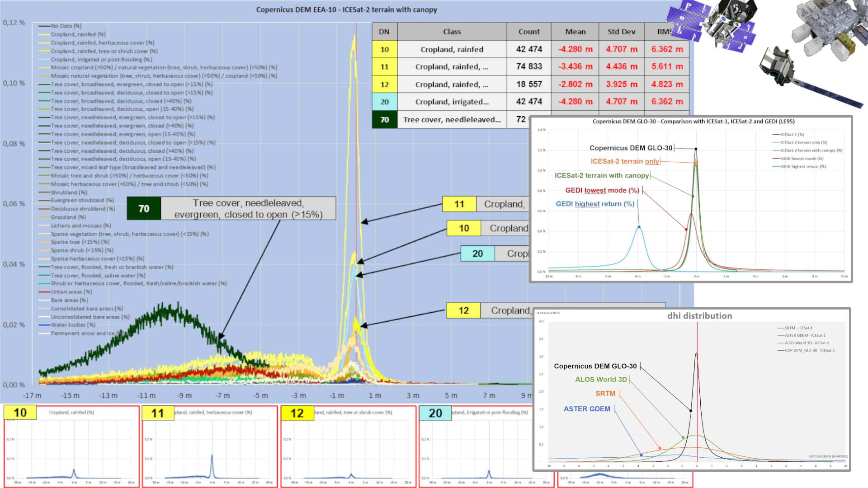The width and height of the screenshot is (868, 488).
Task: Select the yellow DN 12 cell in the table
Action: coord(385,84)
